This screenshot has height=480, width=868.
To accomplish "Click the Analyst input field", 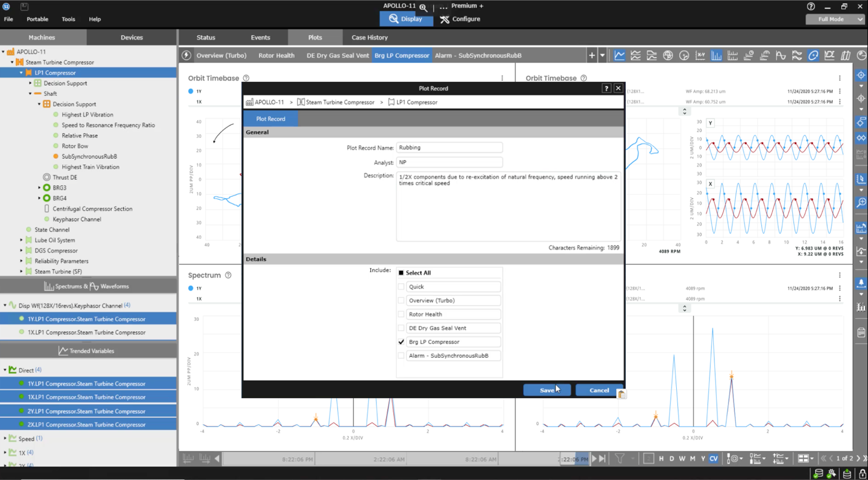I will (x=449, y=162).
